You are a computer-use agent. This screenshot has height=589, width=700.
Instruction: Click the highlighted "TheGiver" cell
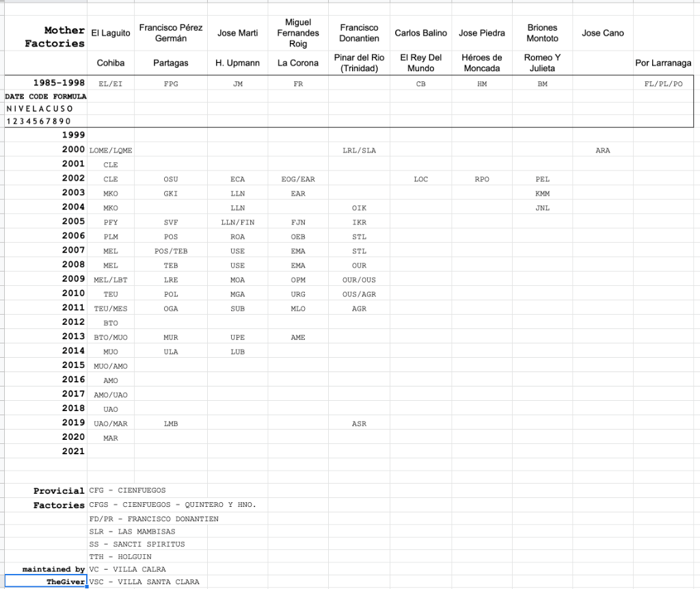pos(46,581)
